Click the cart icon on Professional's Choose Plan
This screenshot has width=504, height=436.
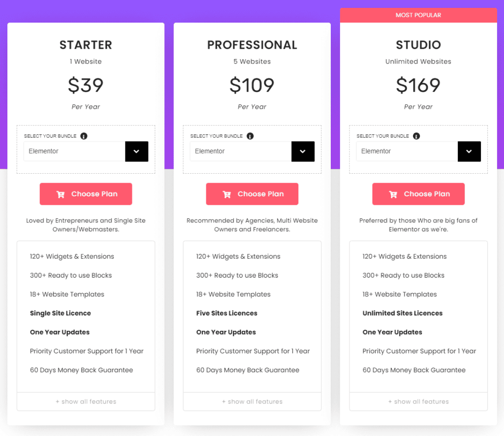click(x=227, y=194)
